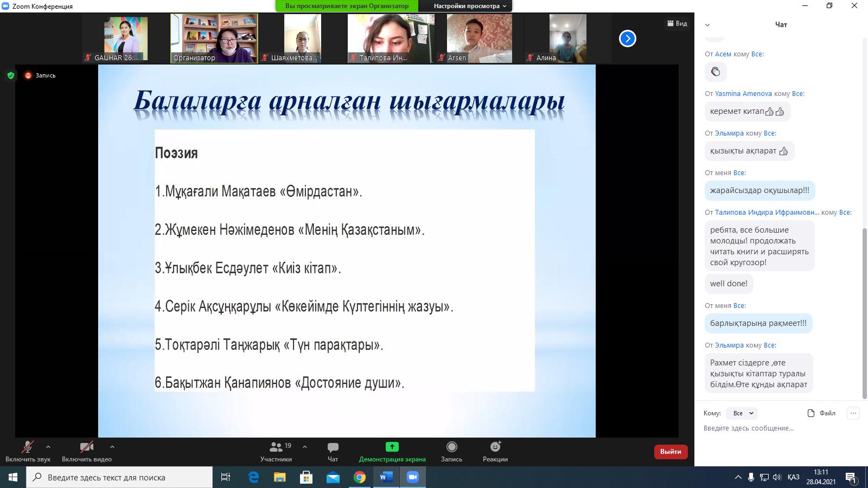The height and width of the screenshot is (488, 868).
Task: Start Демонстрация экрана screen share
Action: point(392,452)
